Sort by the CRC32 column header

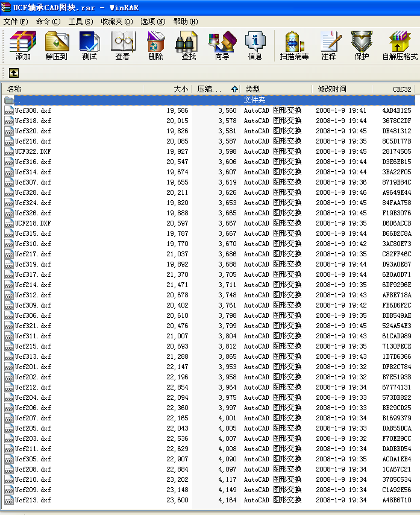click(393, 89)
